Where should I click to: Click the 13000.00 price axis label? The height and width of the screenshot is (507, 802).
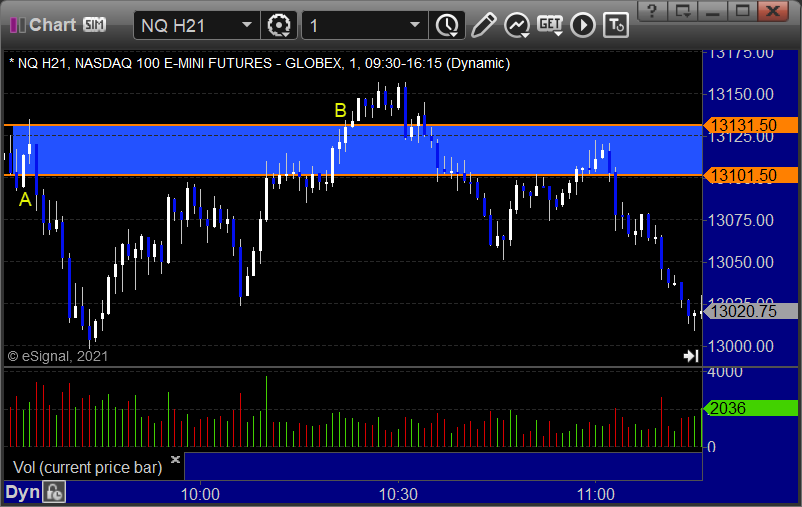tap(741, 346)
